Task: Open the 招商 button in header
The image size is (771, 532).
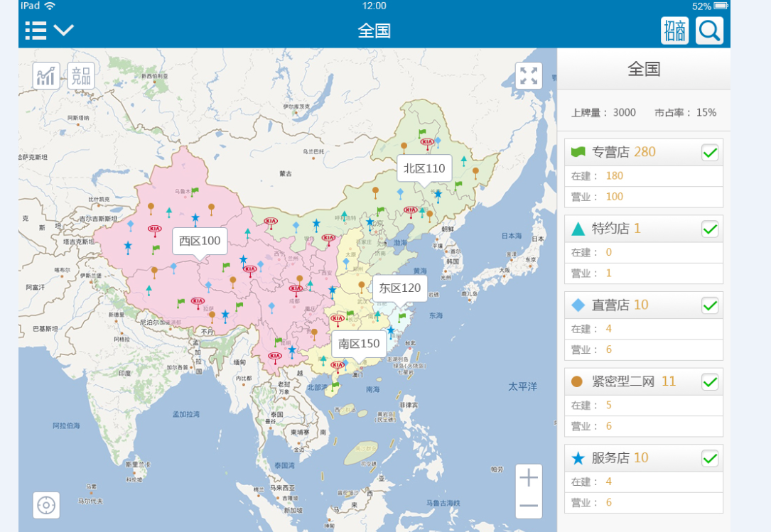Action: (x=674, y=31)
